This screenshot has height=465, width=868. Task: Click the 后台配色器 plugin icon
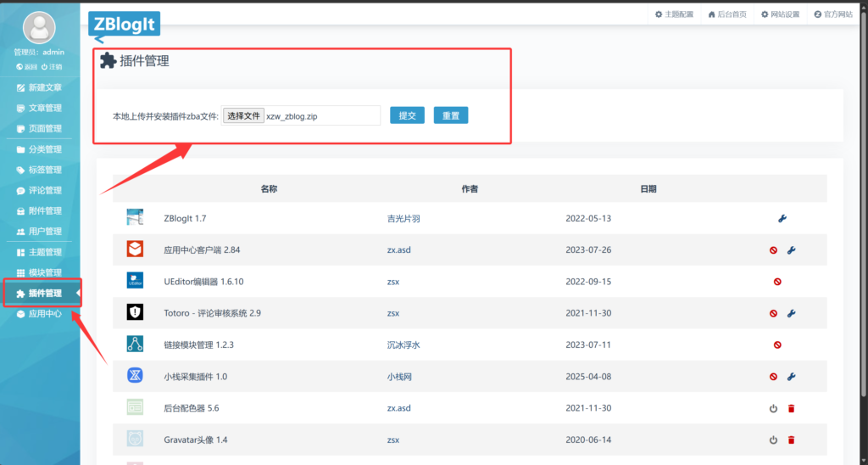pos(135,407)
